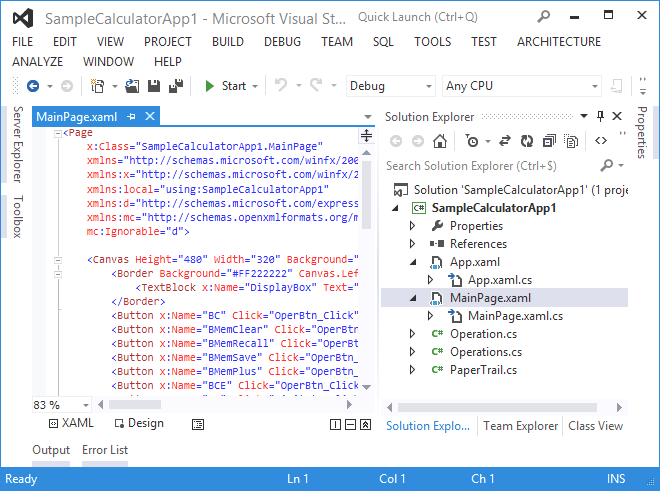Click the editor vertical scrollbar thumb
The width and height of the screenshot is (660, 491).
366,195
